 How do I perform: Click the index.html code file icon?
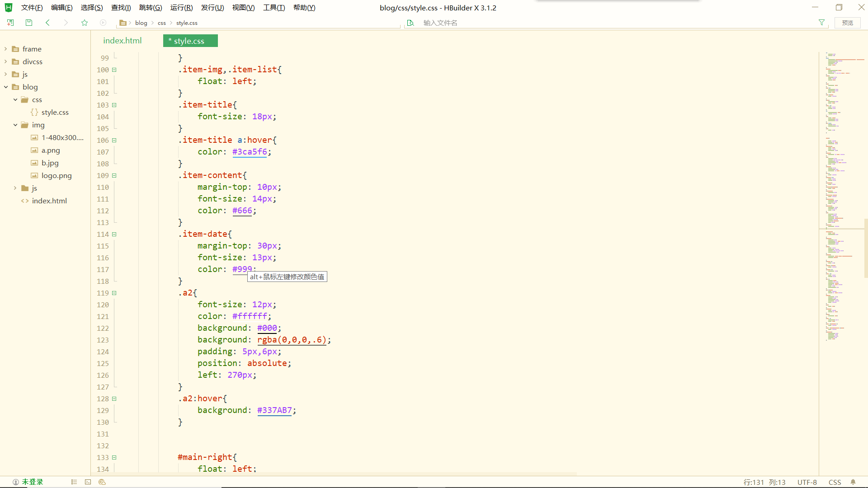point(25,201)
